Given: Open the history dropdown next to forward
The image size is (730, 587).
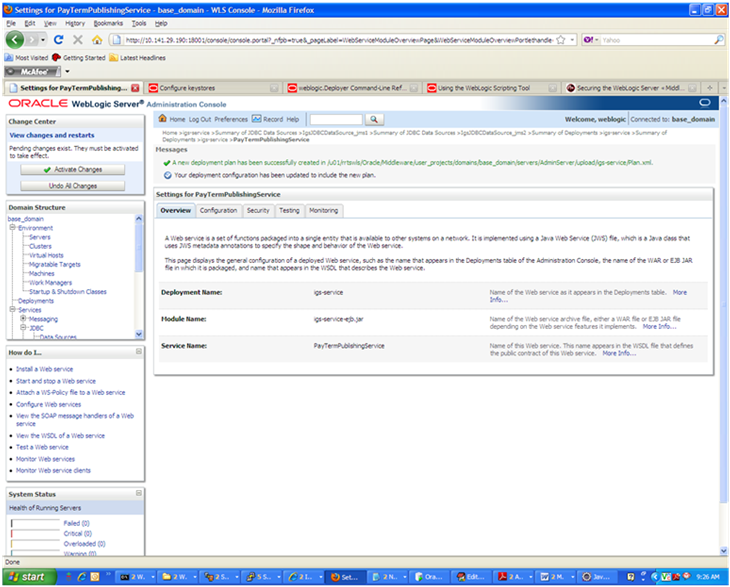Looking at the screenshot, I should [x=43, y=40].
